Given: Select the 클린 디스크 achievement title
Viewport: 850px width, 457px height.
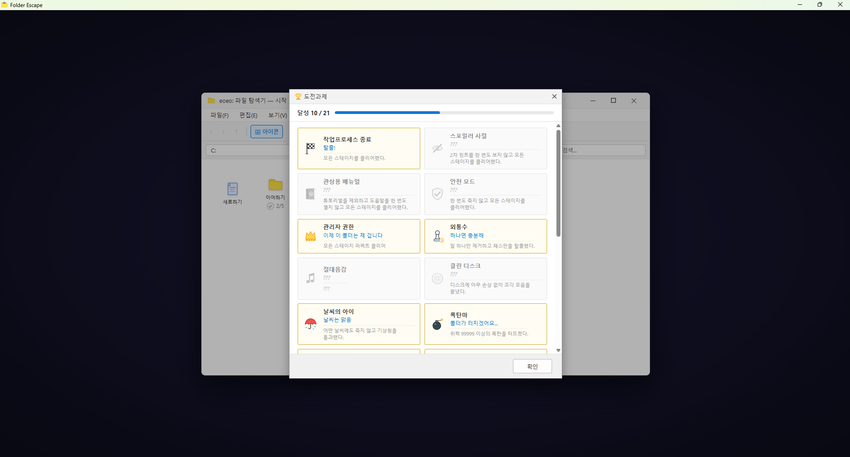Looking at the screenshot, I should pos(465,266).
